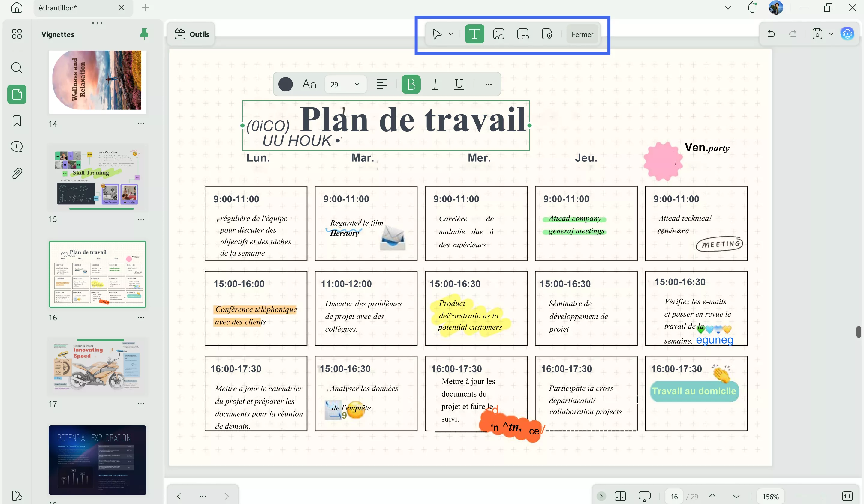Open the save options dropdown
This screenshot has height=504, width=864.
click(x=831, y=34)
